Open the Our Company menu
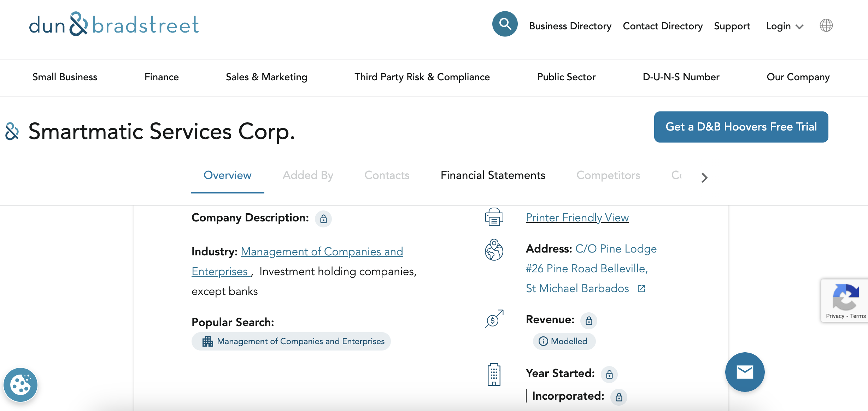The height and width of the screenshot is (411, 868). (798, 77)
